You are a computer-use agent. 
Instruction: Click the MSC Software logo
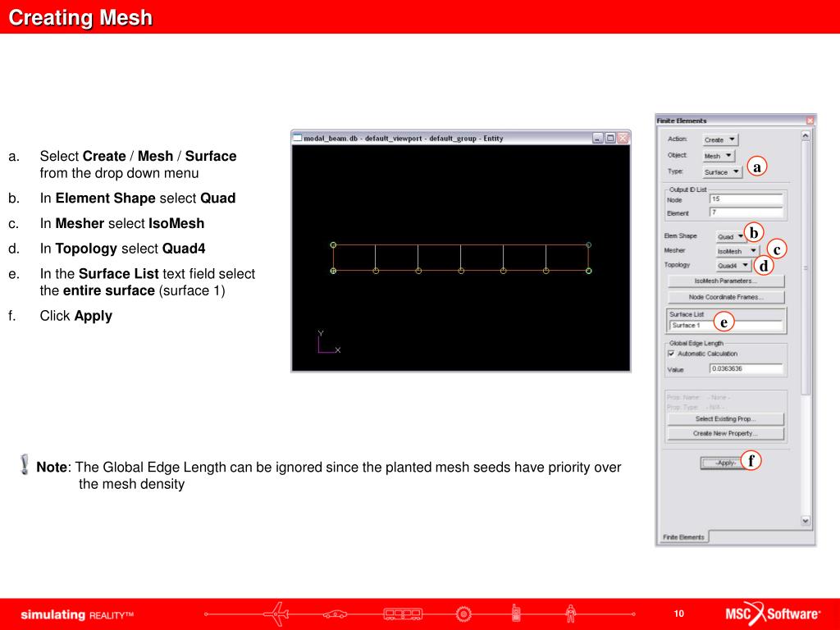(x=773, y=614)
